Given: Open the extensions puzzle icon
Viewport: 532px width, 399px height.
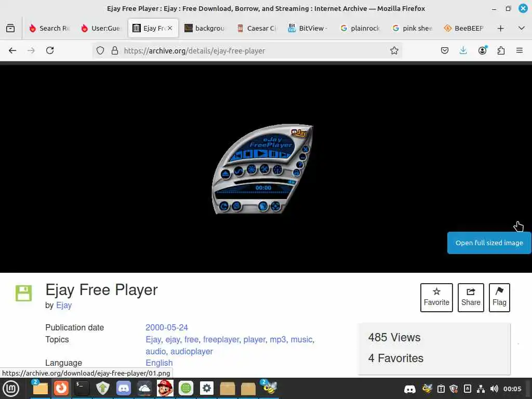Looking at the screenshot, I should pyautogui.click(x=501, y=50).
